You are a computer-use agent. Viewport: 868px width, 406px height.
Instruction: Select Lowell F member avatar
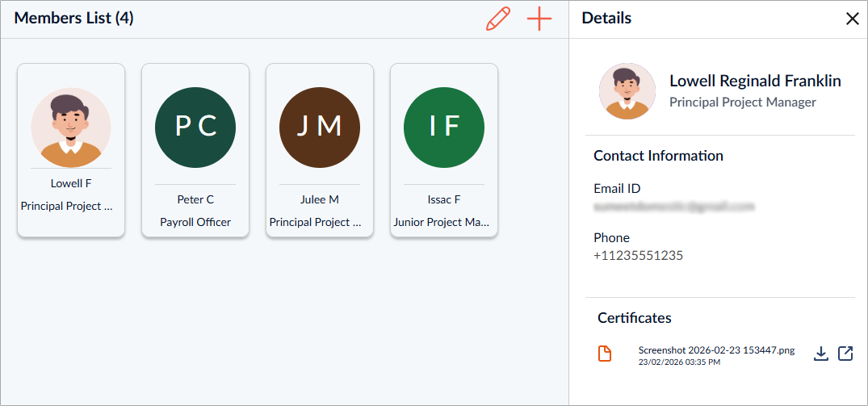[x=71, y=128]
